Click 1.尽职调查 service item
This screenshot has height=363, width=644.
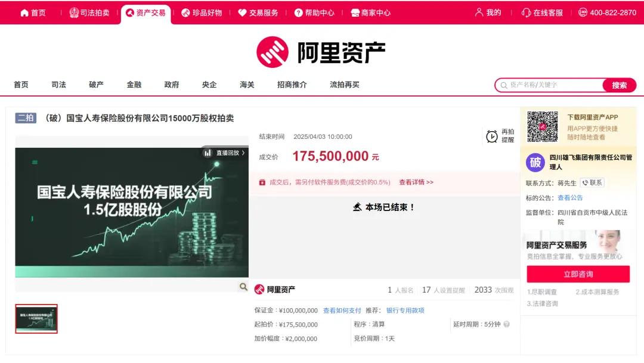[x=541, y=292]
